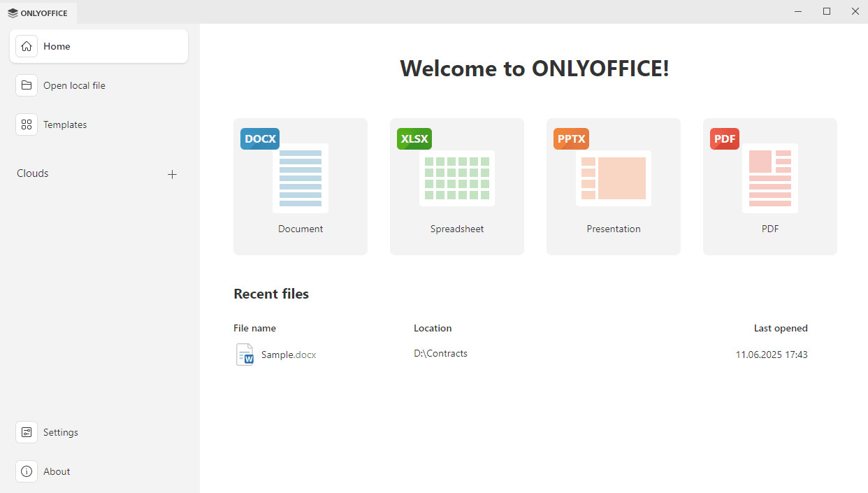Click the D:\Contracts location path

pos(440,354)
